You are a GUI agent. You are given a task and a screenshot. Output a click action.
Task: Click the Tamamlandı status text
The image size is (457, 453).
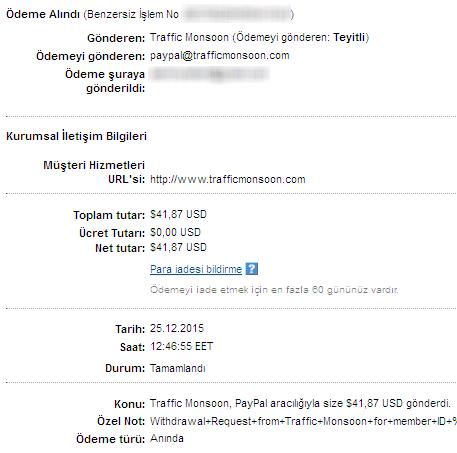pos(178,368)
